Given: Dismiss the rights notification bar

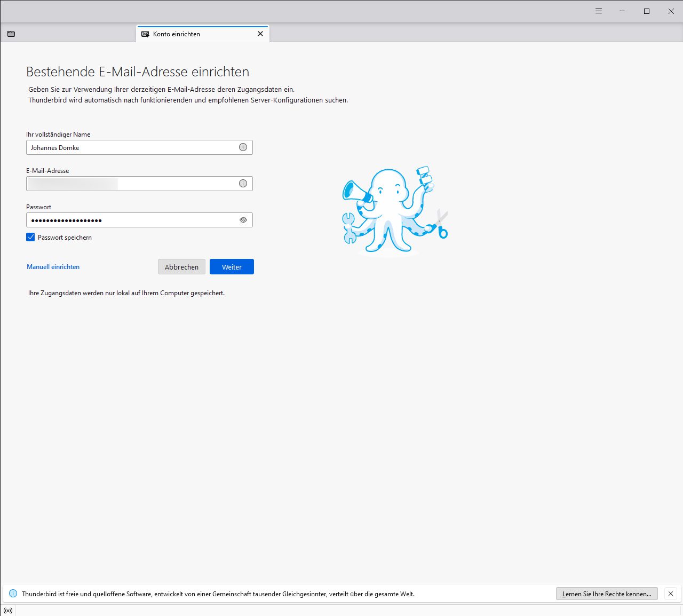Looking at the screenshot, I should tap(671, 594).
